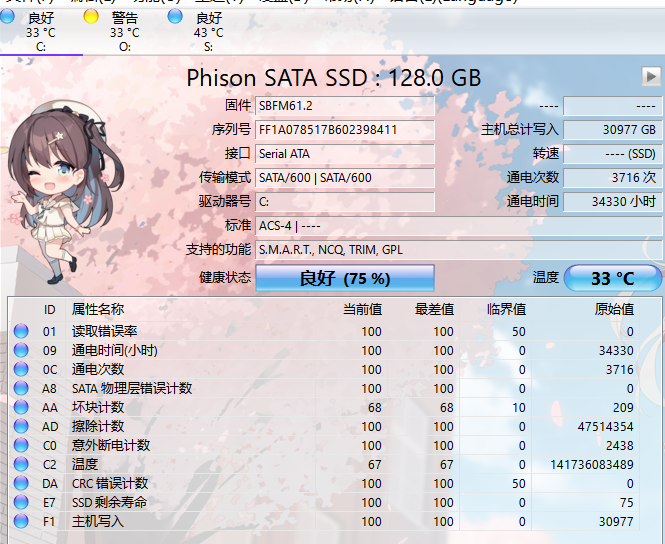Viewport: 665px width, 544px height.
Task: Click status orb for C2 温度 row
Action: coord(21,464)
